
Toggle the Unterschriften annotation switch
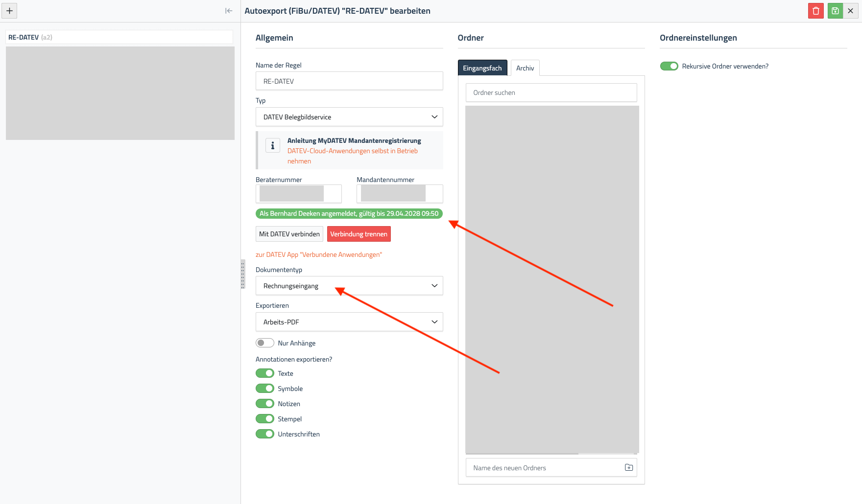coord(265,434)
